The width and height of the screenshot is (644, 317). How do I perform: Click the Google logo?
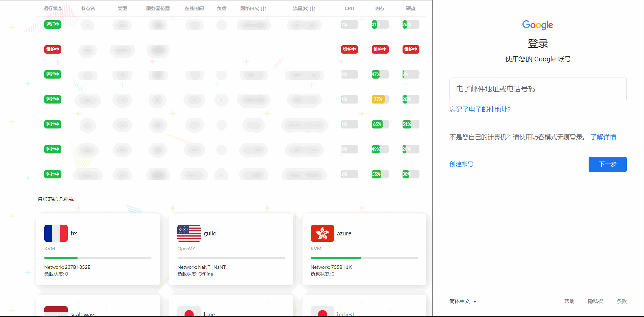pyautogui.click(x=538, y=25)
